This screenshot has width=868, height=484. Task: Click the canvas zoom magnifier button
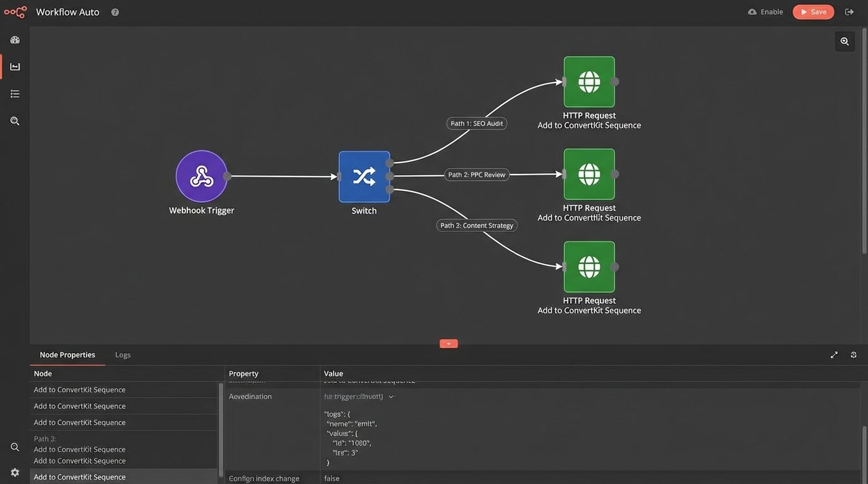coord(845,42)
